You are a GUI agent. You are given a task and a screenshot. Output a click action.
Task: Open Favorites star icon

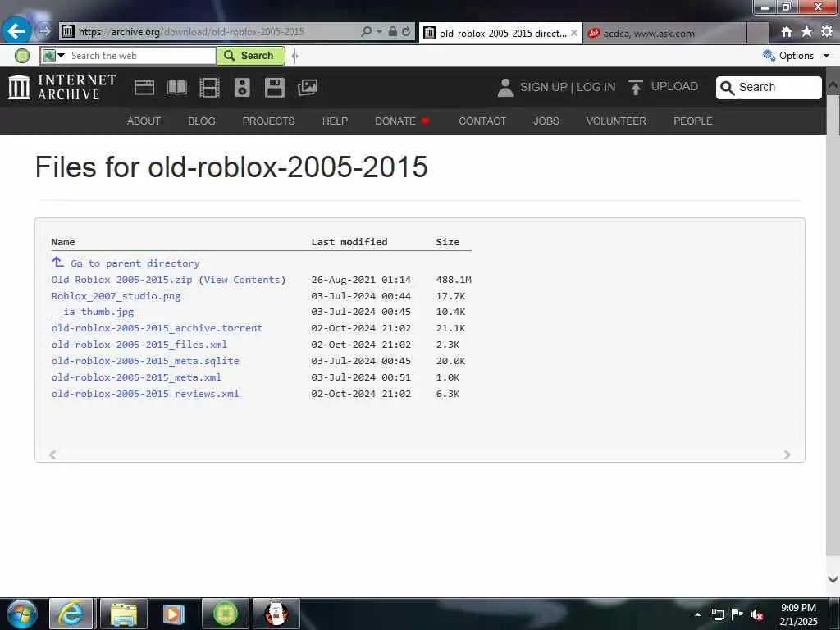807,32
